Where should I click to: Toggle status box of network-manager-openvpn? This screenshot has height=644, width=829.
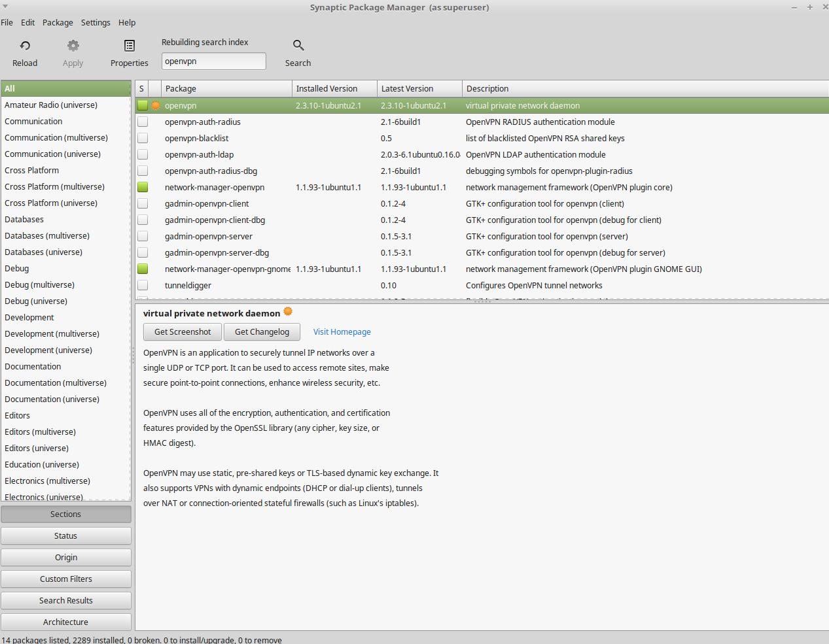(x=143, y=187)
